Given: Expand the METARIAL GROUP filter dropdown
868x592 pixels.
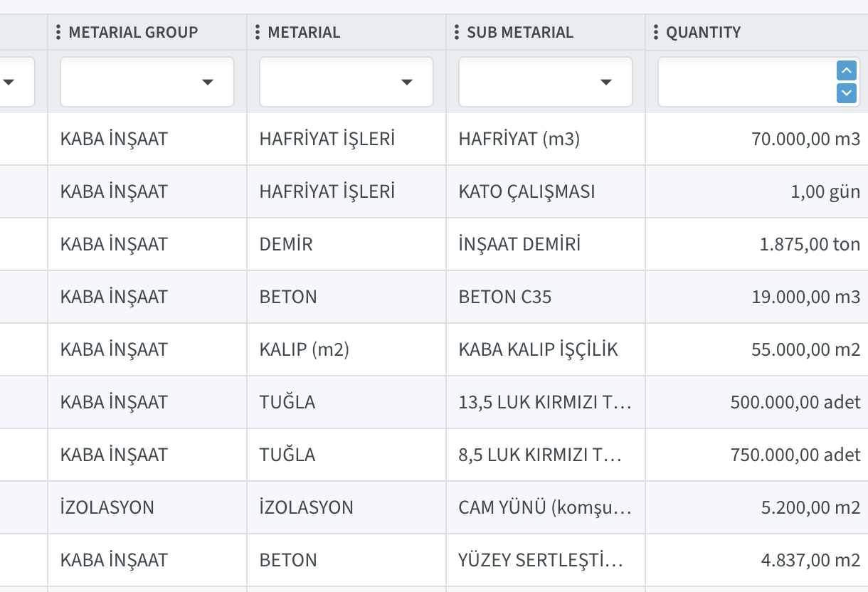Looking at the screenshot, I should [147, 82].
